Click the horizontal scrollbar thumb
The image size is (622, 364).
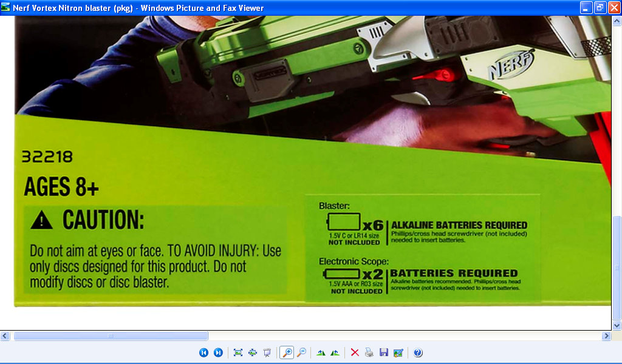pos(111,335)
